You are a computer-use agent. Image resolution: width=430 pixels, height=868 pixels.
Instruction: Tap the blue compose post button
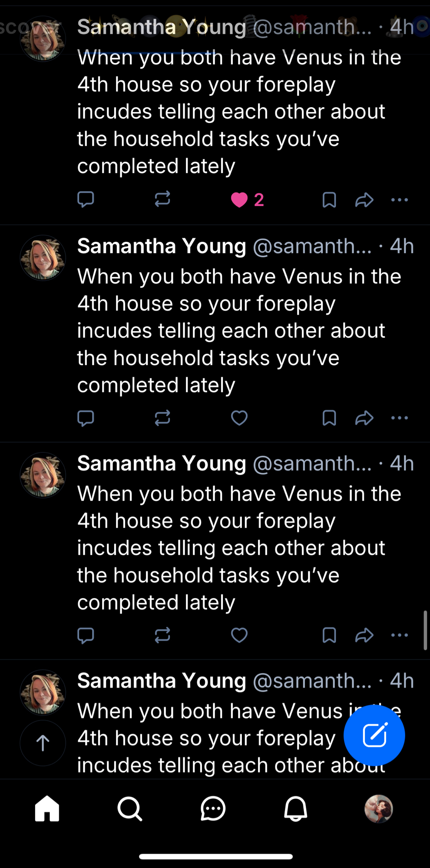[x=374, y=735]
